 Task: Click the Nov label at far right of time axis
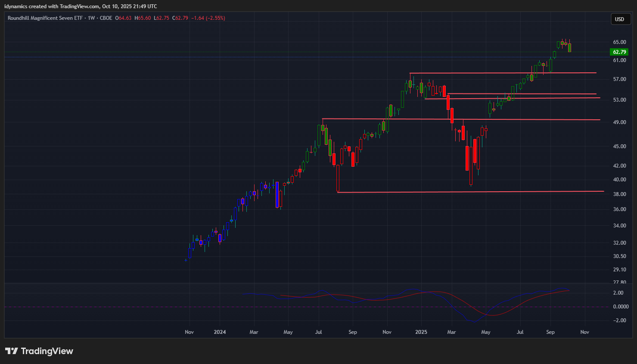click(584, 332)
